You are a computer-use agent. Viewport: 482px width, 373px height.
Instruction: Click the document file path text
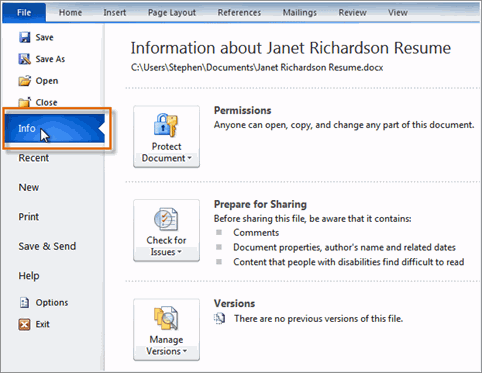[x=257, y=67]
